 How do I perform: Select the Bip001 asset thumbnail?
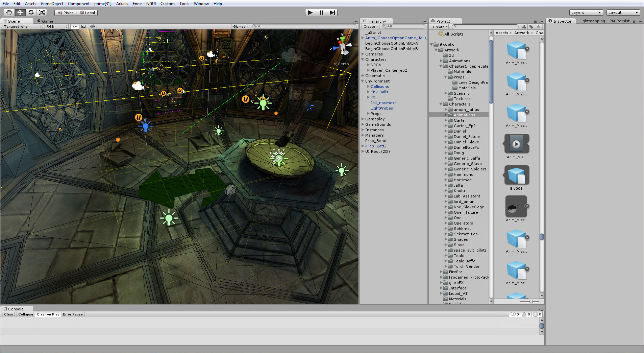click(x=516, y=175)
